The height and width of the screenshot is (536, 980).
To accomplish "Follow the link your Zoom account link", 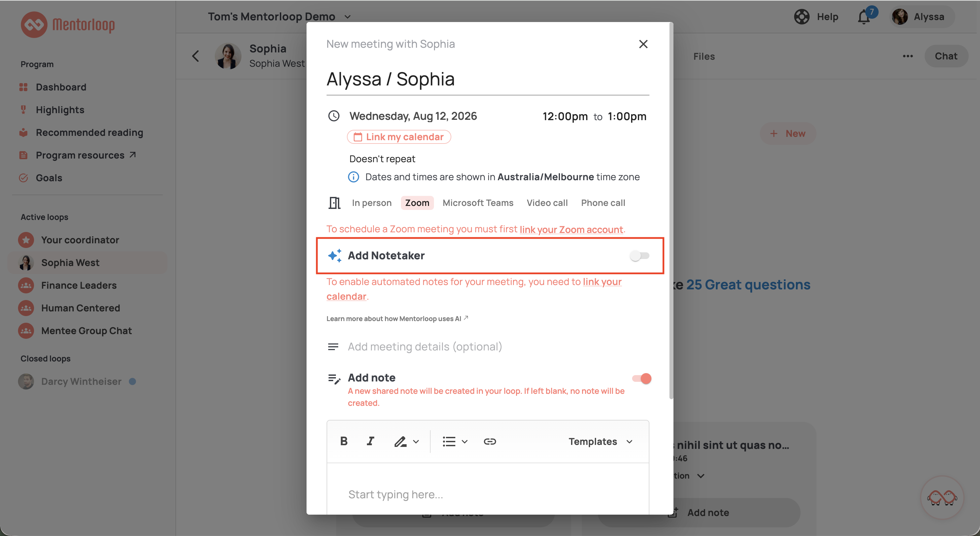I will 571,229.
